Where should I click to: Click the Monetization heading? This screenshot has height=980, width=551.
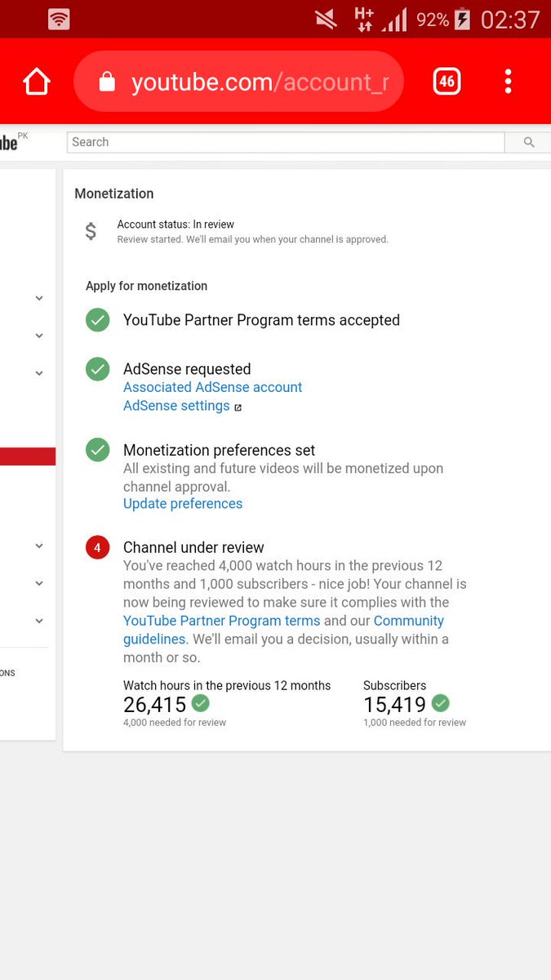pyautogui.click(x=114, y=194)
